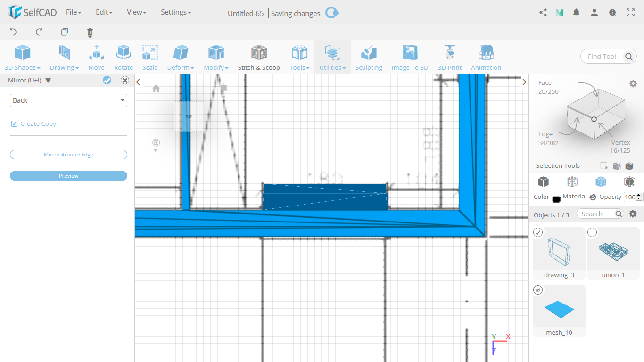Select the drawing_3 thumbnail
This screenshot has width=644, height=362.
pyautogui.click(x=559, y=253)
